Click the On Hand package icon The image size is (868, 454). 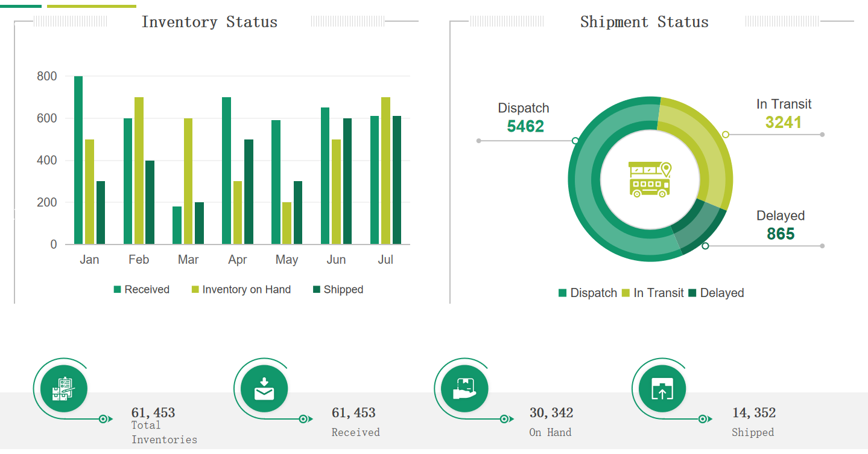pyautogui.click(x=464, y=389)
